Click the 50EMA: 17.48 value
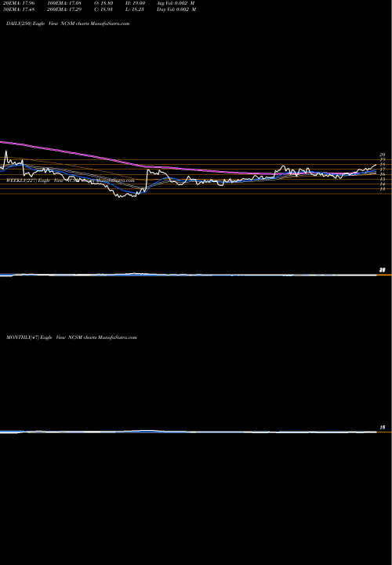This screenshot has width=392, height=565. pos(17,9)
